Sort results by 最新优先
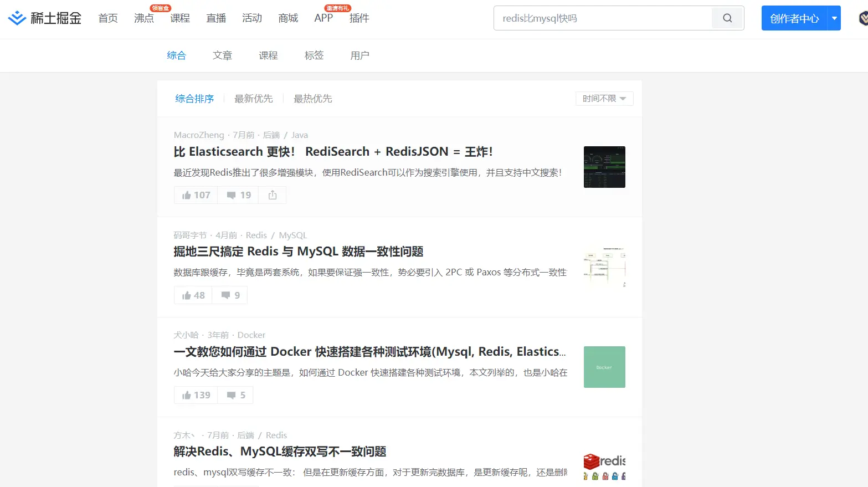 click(x=254, y=99)
